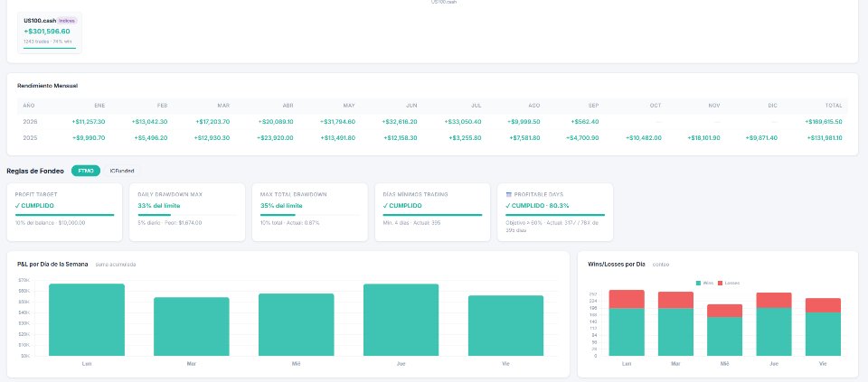Click the Mié bar in P&L chart
Image resolution: width=868 pixels, height=382 pixels.
(x=297, y=324)
